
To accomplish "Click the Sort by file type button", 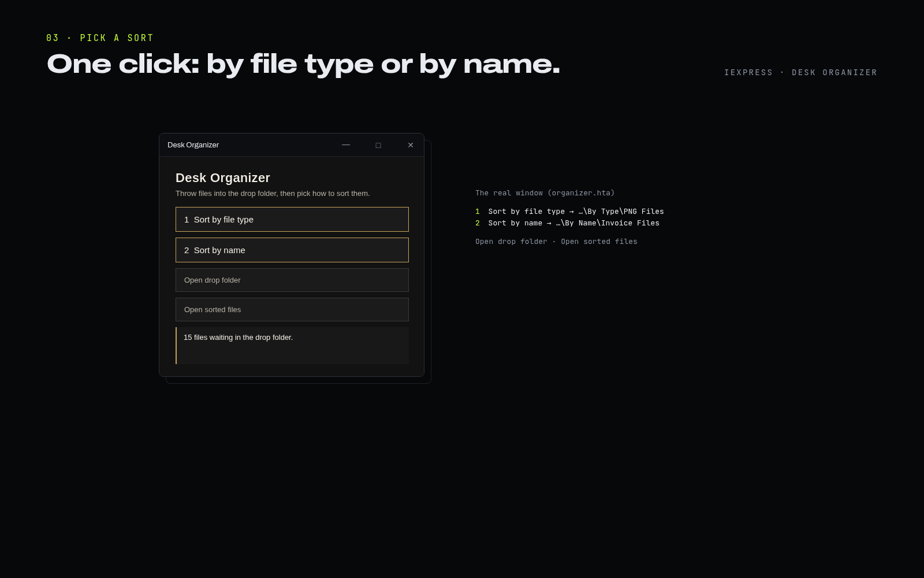I will tap(292, 219).
